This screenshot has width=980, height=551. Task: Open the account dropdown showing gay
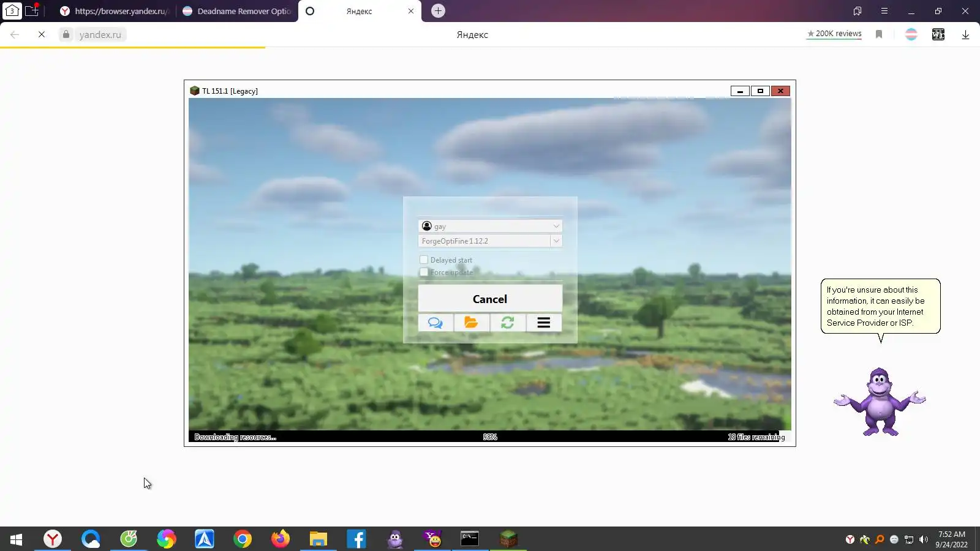click(x=490, y=226)
